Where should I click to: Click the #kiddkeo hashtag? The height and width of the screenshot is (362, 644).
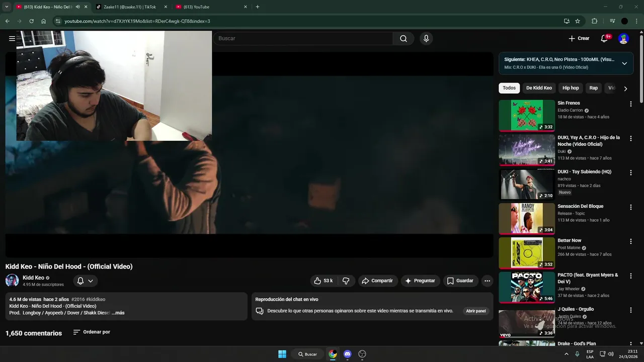96,299
